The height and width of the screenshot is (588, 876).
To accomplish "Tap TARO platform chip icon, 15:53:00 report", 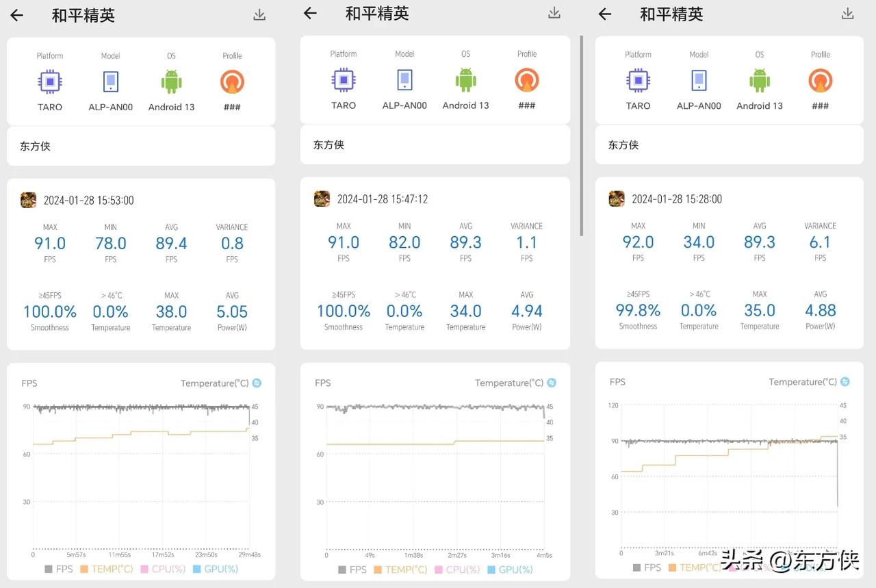I will tap(49, 82).
